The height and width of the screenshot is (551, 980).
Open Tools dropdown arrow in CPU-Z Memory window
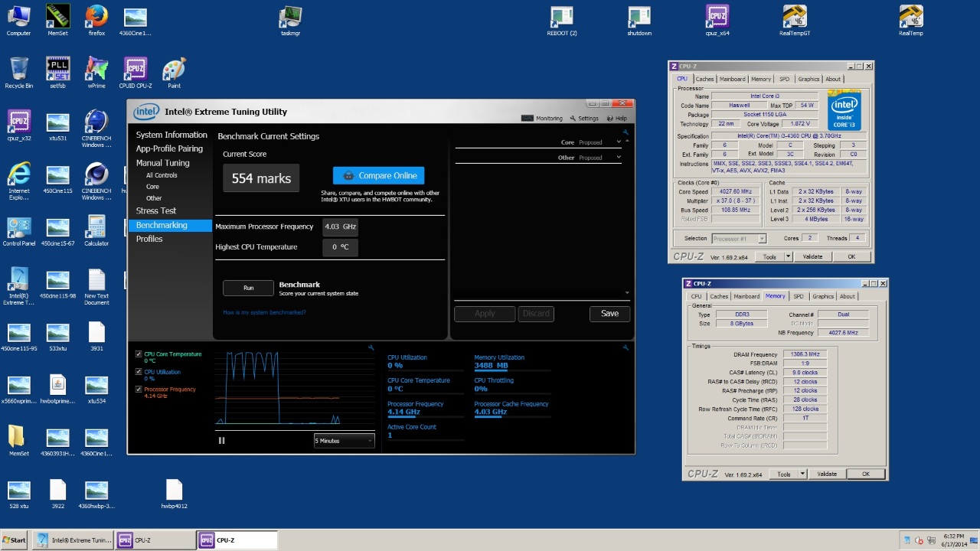pyautogui.click(x=802, y=474)
